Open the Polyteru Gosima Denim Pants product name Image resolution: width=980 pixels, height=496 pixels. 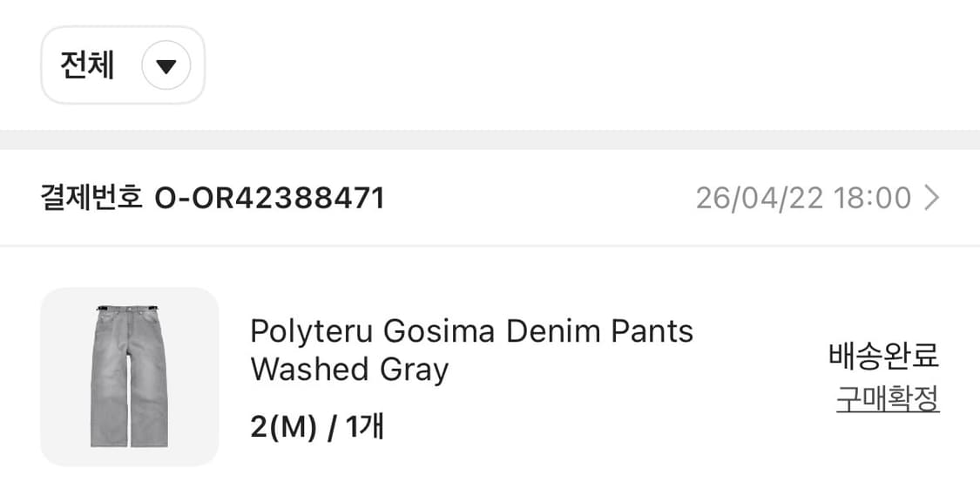[x=471, y=331]
